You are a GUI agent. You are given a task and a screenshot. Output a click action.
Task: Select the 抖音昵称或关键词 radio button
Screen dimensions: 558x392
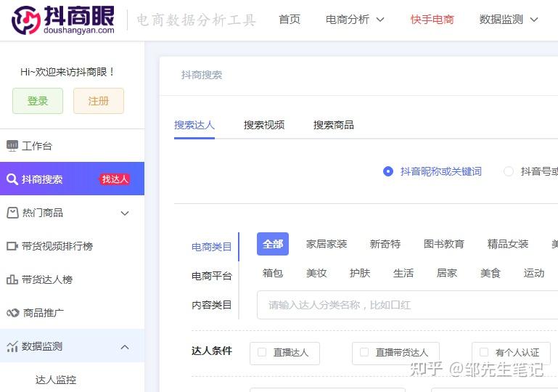388,171
